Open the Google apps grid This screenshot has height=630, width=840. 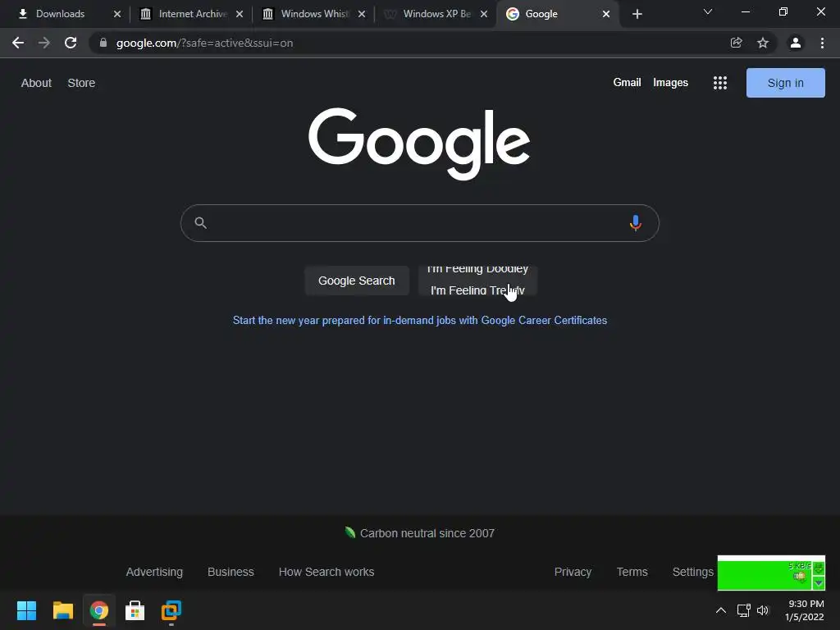click(720, 83)
